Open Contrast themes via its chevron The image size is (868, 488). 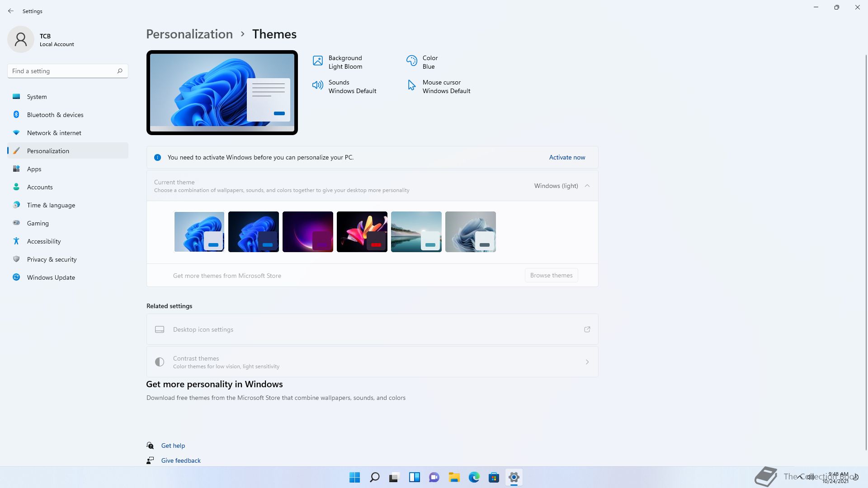pos(587,362)
